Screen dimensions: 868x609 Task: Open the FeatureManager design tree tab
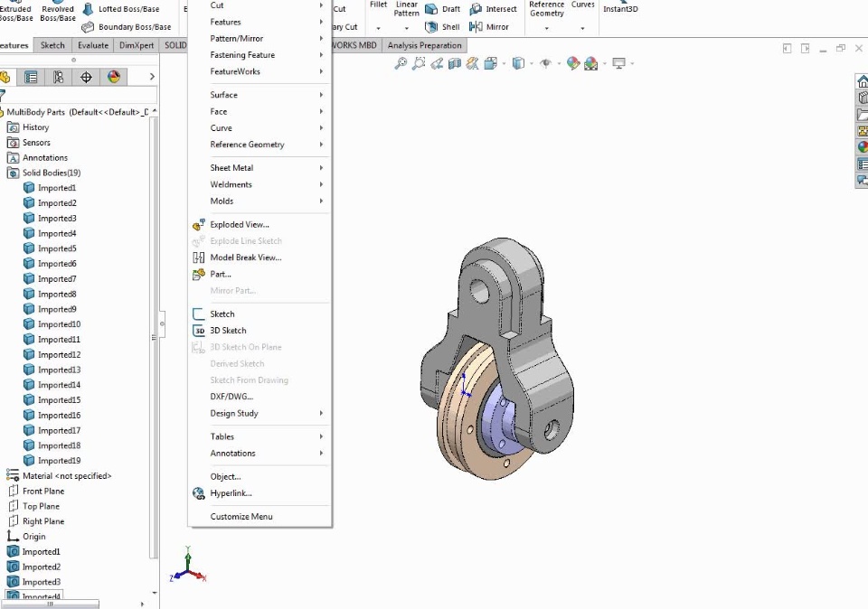[x=5, y=77]
